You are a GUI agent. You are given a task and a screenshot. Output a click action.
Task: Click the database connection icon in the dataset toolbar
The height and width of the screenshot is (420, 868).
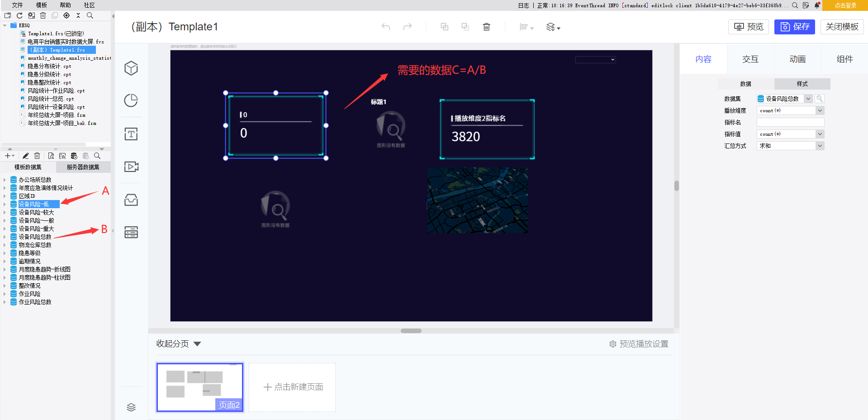point(74,156)
